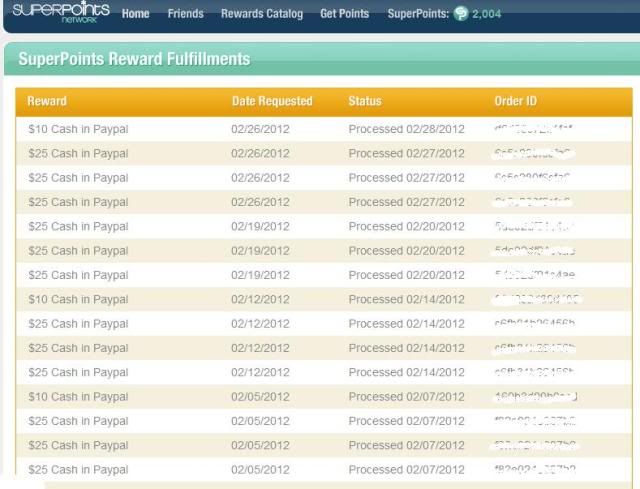Screen dimensions: 640x489
Task: Click the SuperPoints coin icon beside 2,004
Action: pyautogui.click(x=461, y=14)
